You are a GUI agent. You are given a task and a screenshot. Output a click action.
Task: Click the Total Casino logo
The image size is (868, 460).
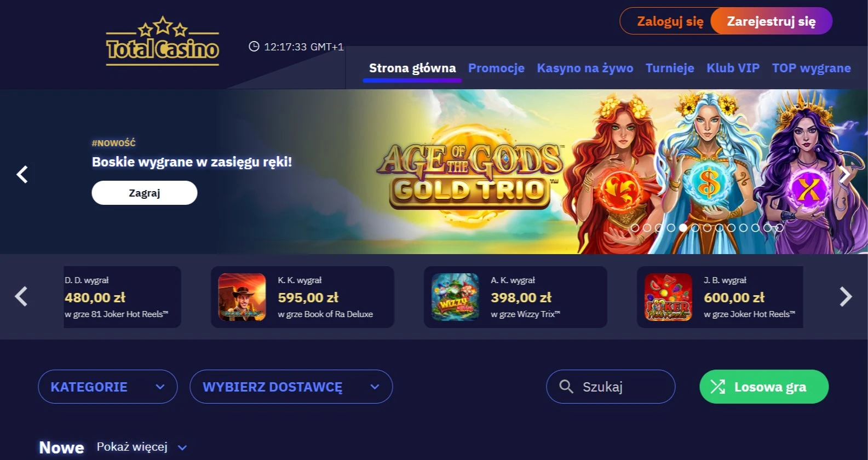click(x=163, y=41)
